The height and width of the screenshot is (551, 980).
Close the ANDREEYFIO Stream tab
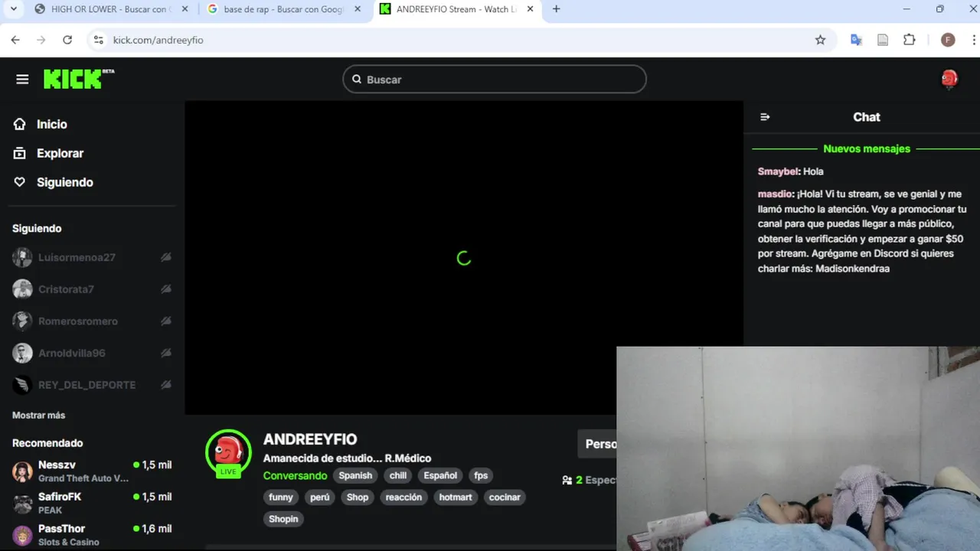531,9
